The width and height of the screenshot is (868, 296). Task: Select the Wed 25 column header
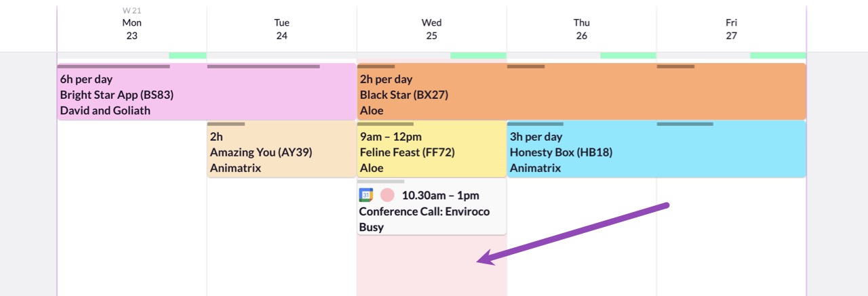pos(431,29)
